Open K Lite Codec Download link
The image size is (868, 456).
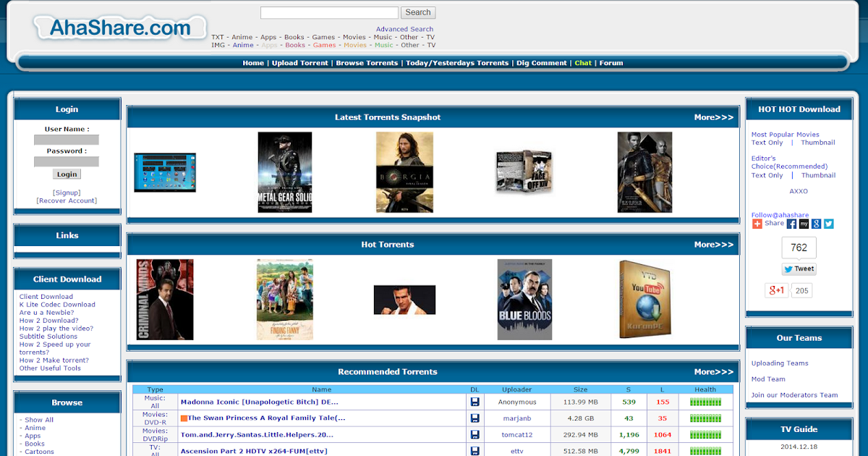click(x=57, y=305)
